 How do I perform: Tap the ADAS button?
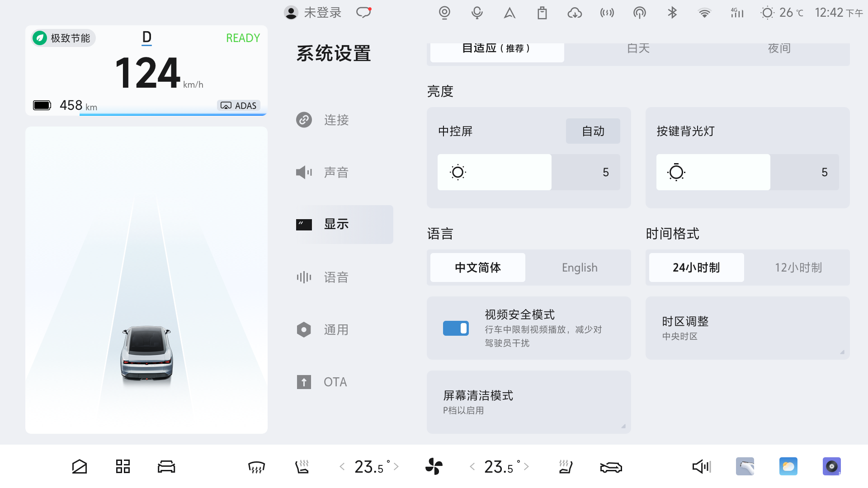[239, 105]
